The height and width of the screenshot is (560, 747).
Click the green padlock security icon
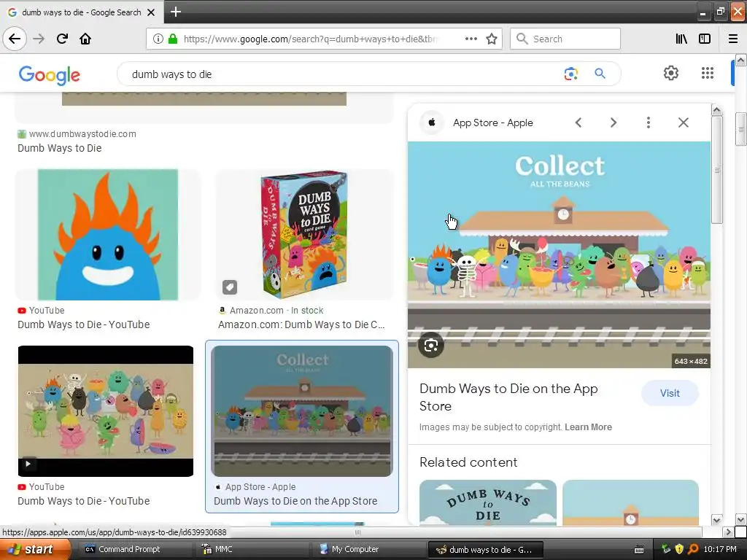coord(173,39)
